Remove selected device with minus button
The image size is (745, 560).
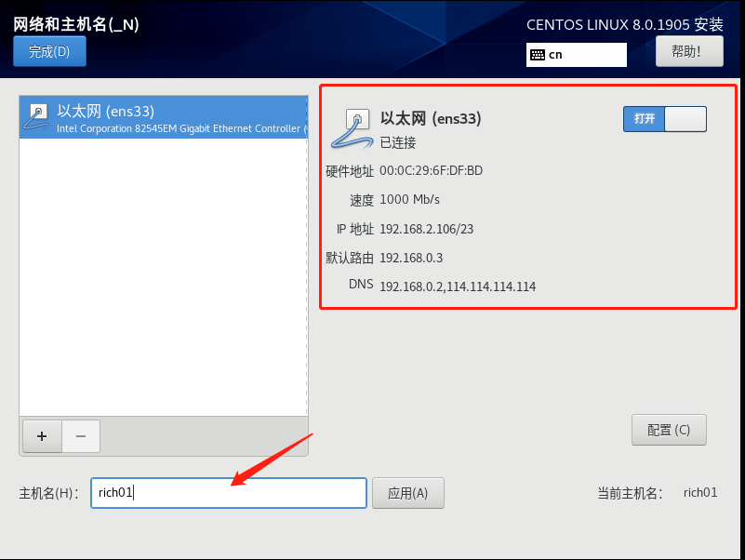[x=81, y=436]
